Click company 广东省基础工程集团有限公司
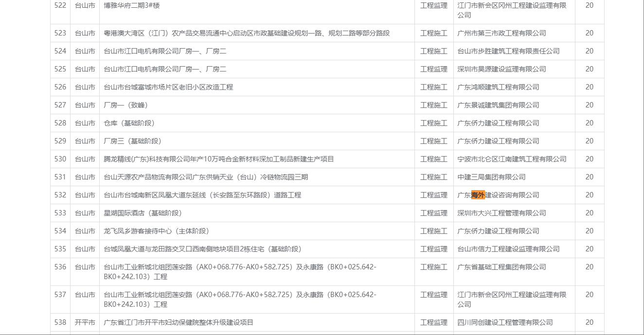This screenshot has width=644, height=335. [x=501, y=267]
